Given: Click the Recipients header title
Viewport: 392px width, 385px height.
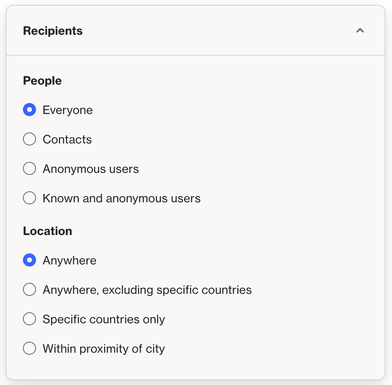Looking at the screenshot, I should click(x=53, y=31).
